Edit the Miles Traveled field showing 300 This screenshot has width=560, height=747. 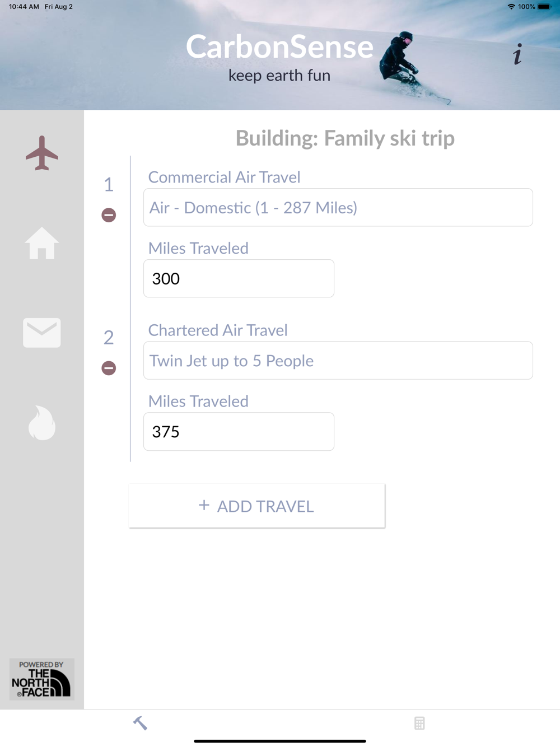point(239,278)
